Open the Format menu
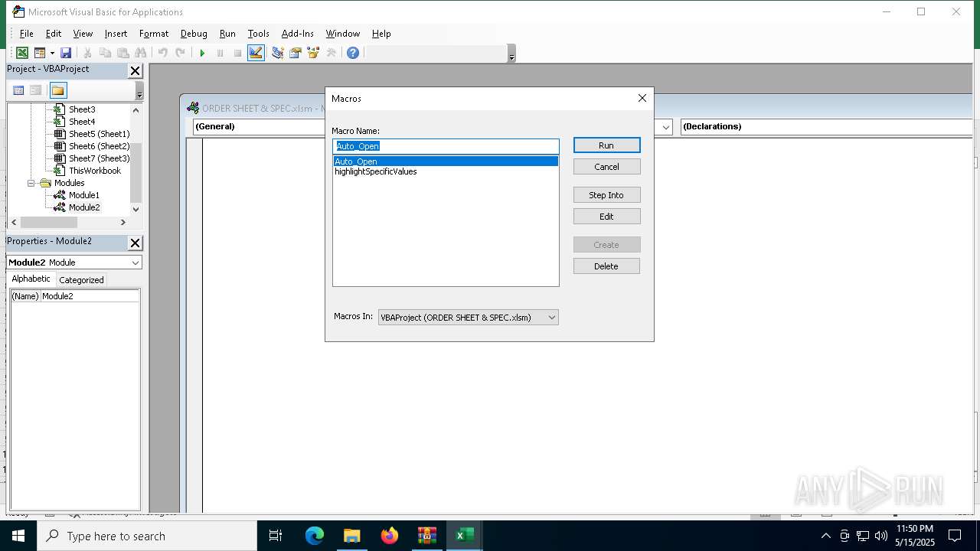 point(154,34)
